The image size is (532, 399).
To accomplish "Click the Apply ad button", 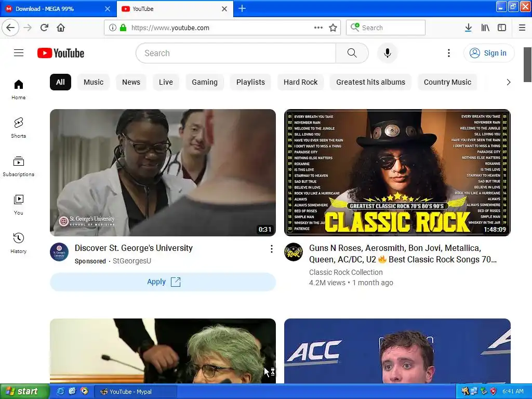I will [x=163, y=282].
